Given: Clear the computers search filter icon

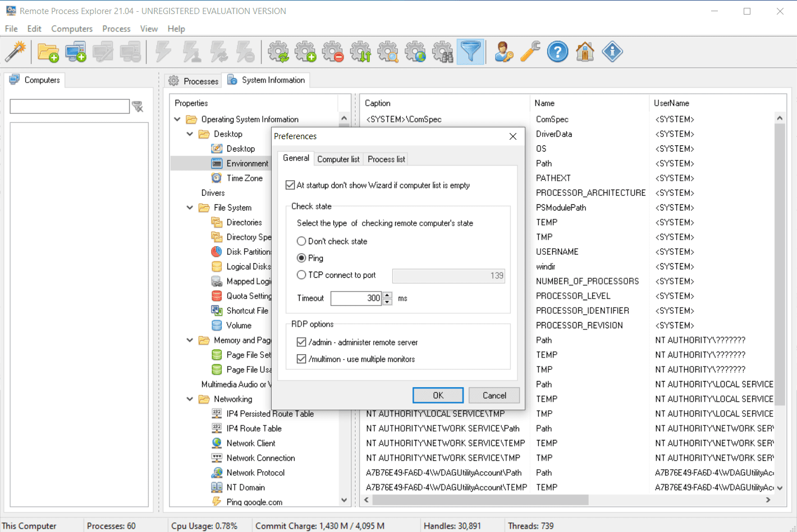Looking at the screenshot, I should [x=138, y=106].
